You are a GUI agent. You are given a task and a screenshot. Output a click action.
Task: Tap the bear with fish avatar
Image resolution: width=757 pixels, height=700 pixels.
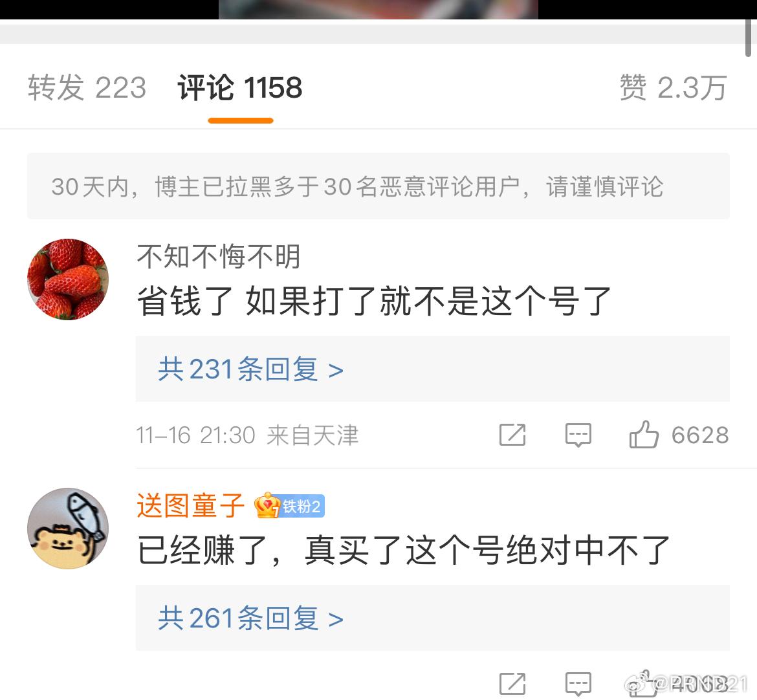tap(67, 528)
